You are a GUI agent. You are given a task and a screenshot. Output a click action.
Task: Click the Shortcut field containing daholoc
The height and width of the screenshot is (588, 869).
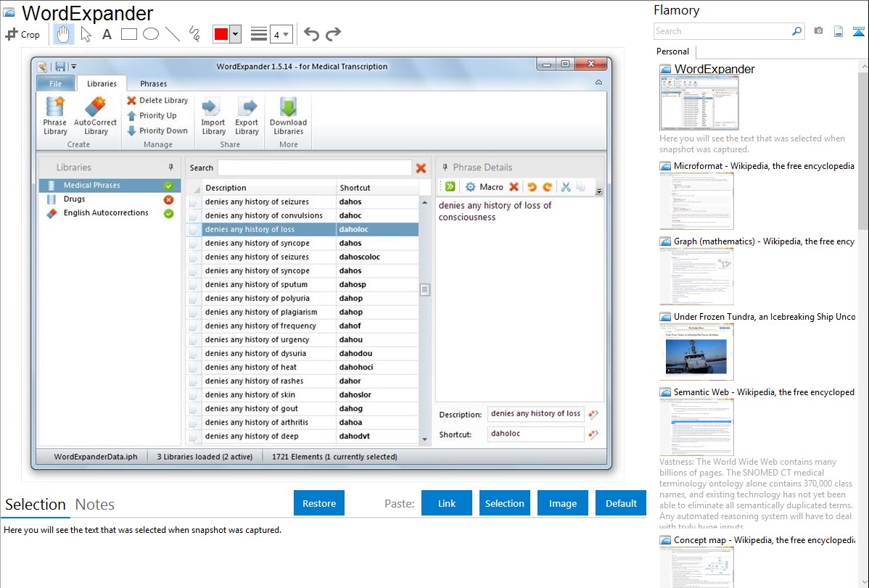(x=535, y=434)
